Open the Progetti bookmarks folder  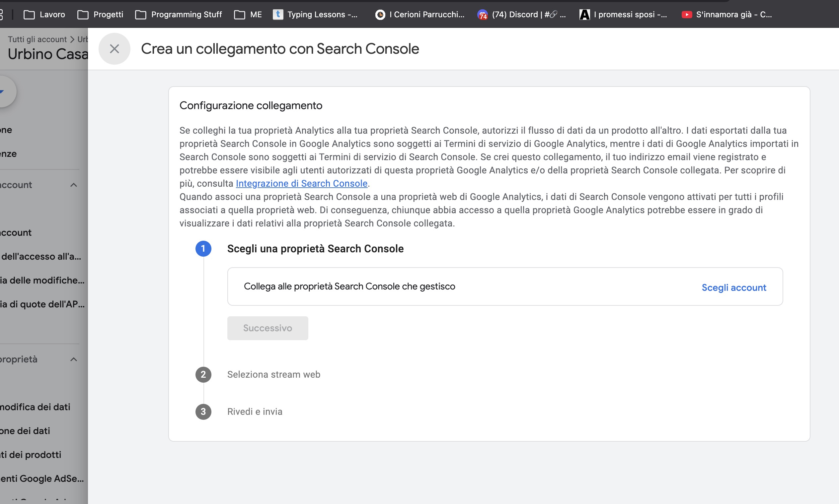[100, 14]
